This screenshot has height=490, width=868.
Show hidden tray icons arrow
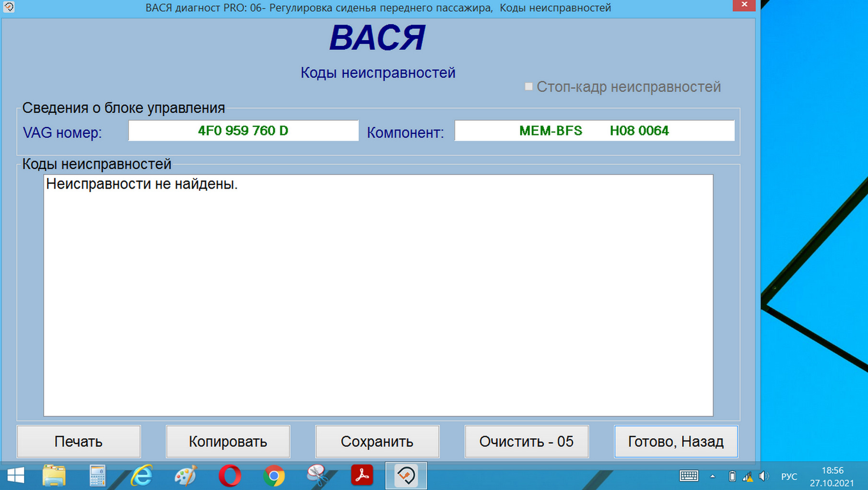click(x=713, y=476)
